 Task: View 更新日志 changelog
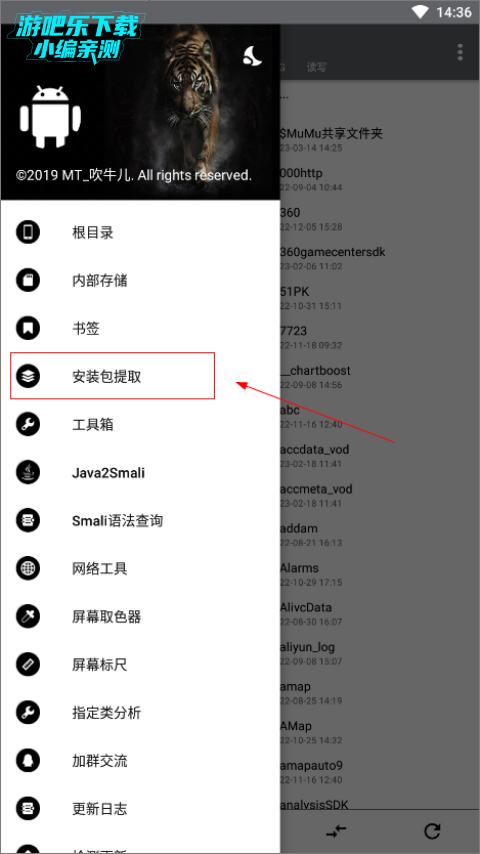tap(99, 808)
